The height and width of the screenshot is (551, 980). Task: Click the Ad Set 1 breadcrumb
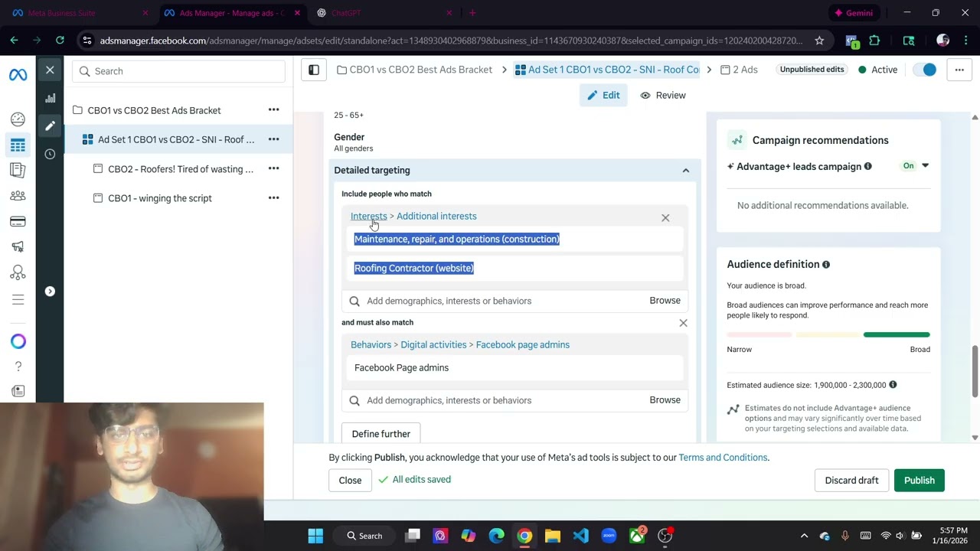coord(607,70)
